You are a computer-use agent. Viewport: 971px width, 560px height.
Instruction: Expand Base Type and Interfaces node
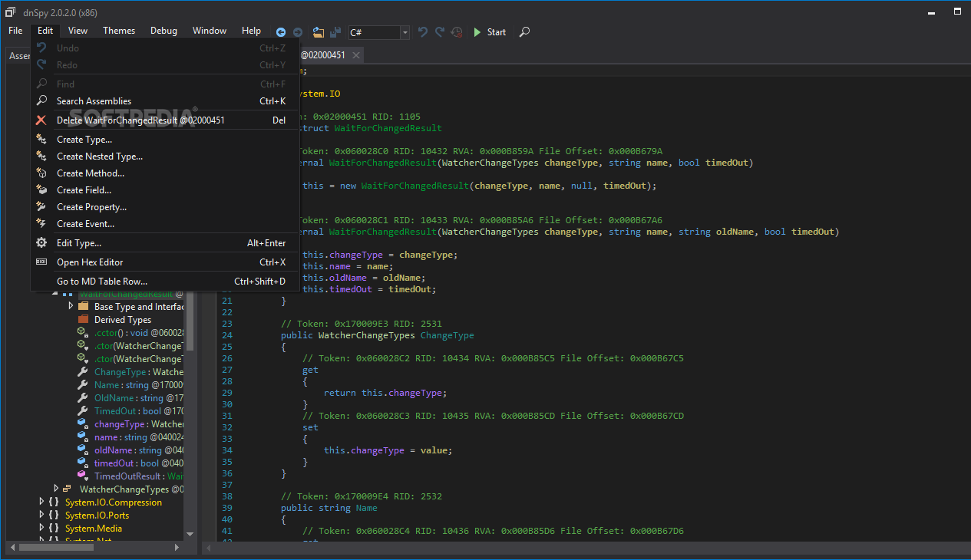pyautogui.click(x=71, y=307)
